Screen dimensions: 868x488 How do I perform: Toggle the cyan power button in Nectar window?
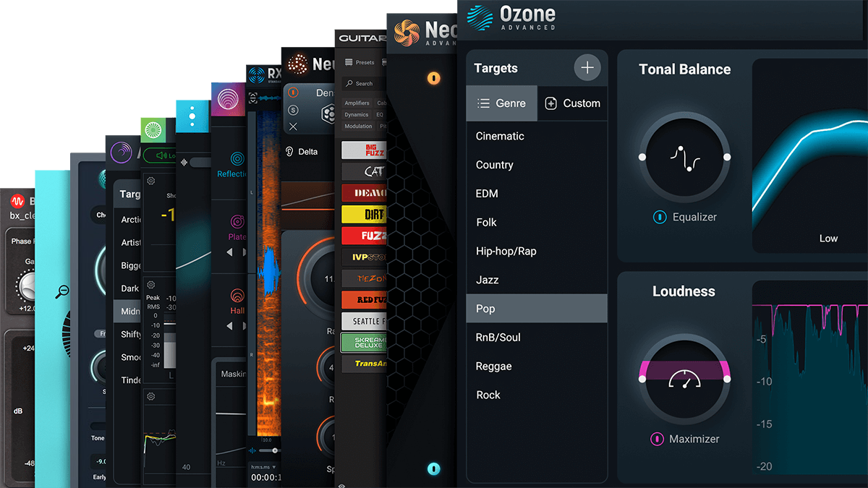click(433, 468)
